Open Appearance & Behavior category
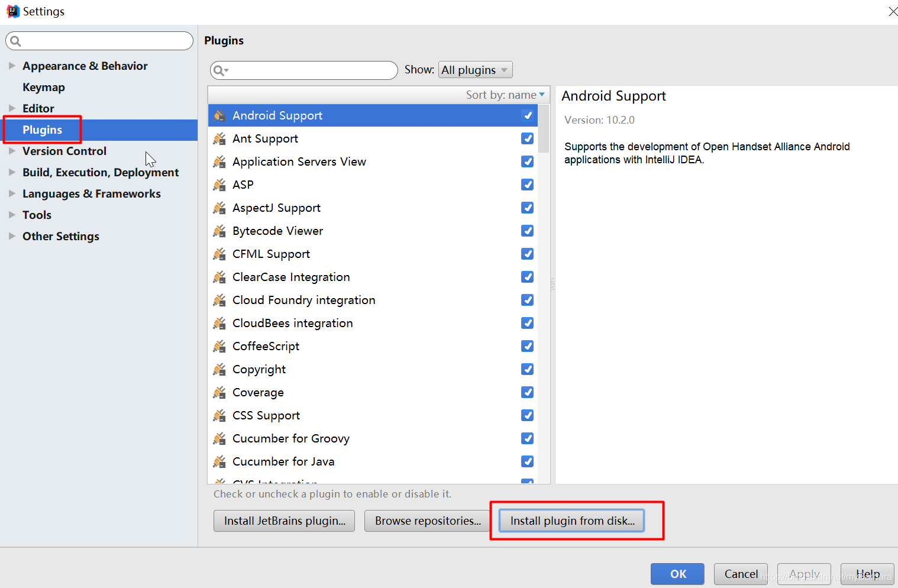Viewport: 898px width, 588px height. click(85, 66)
